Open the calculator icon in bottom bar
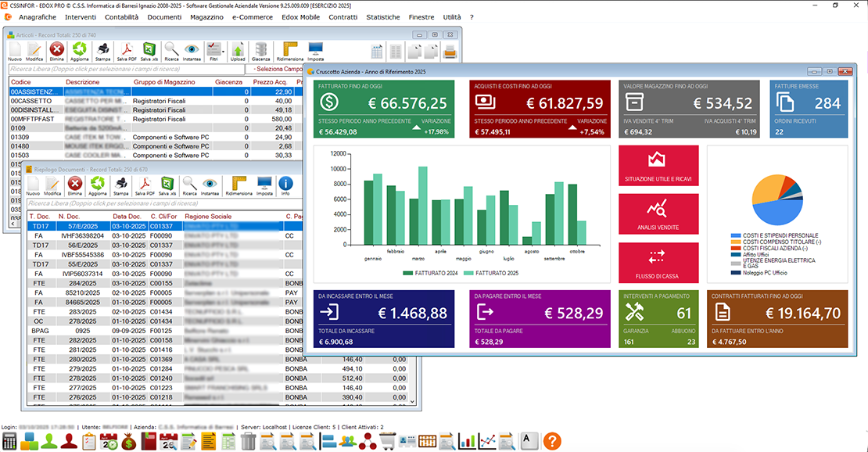The image size is (868, 452). 10,441
